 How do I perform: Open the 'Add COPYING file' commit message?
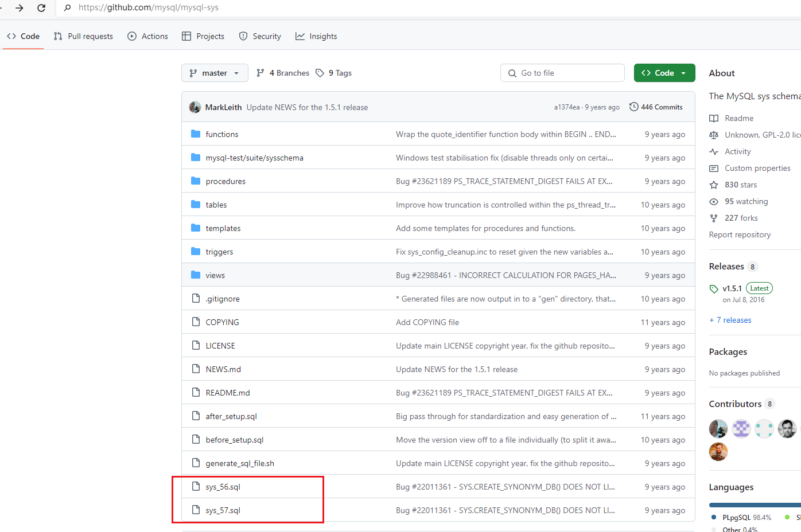(x=427, y=322)
